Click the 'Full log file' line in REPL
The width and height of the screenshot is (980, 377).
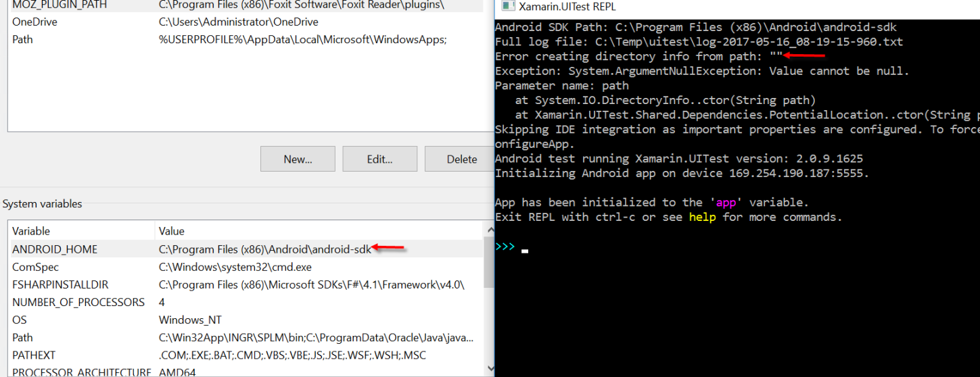click(699, 42)
